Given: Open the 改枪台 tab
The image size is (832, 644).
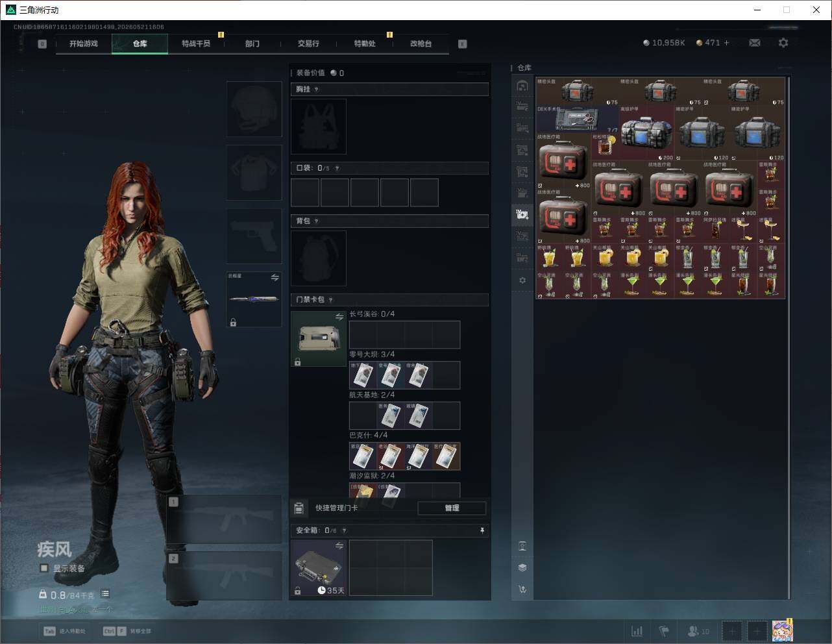Looking at the screenshot, I should 421,43.
